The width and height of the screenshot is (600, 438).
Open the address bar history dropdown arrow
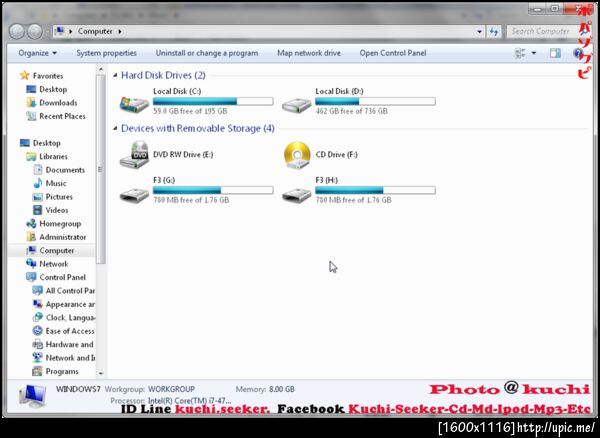(479, 32)
